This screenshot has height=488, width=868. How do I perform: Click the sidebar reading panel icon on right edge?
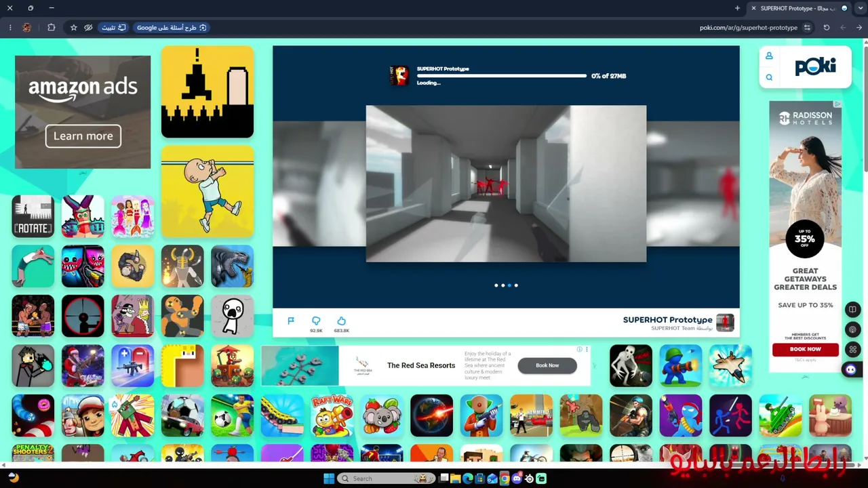pos(852,310)
